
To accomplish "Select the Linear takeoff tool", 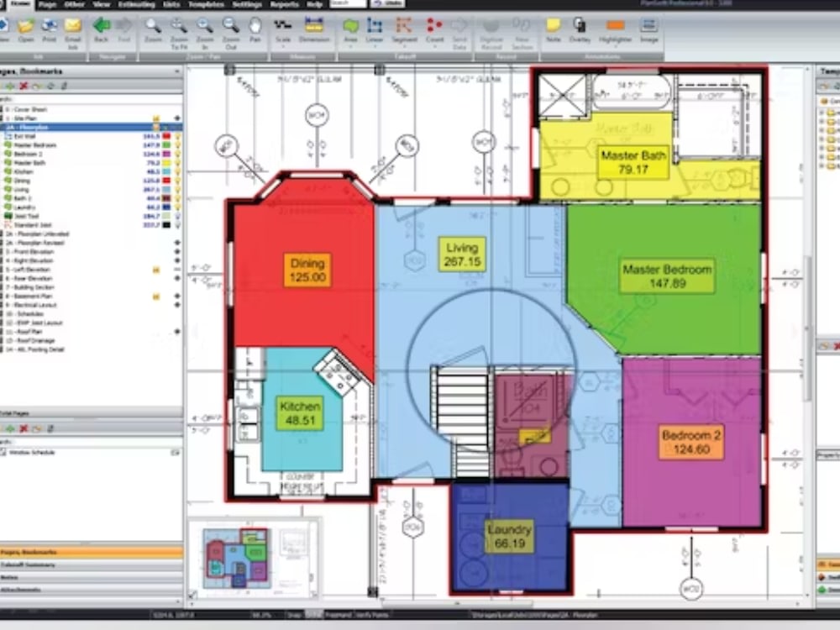I will [375, 30].
